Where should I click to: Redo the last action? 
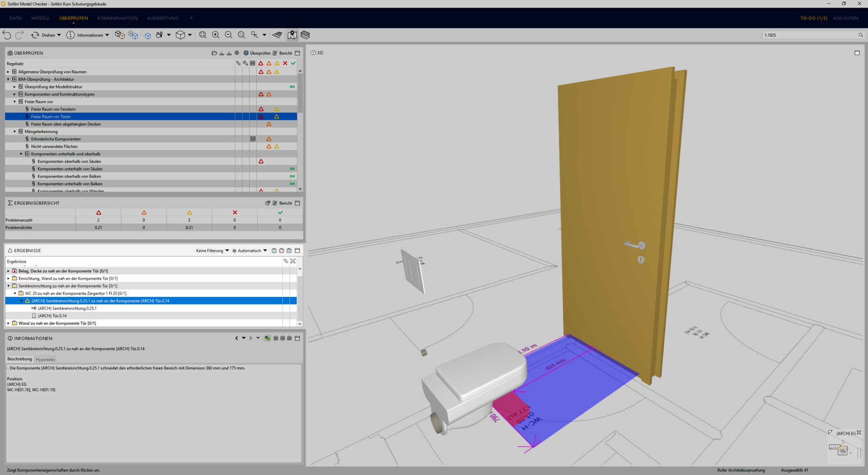pos(19,35)
